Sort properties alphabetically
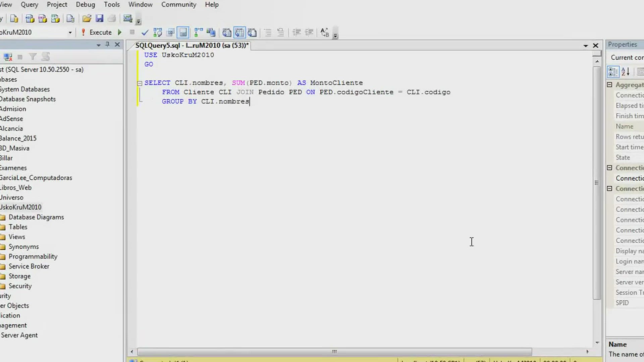This screenshot has height=362, width=644. tap(626, 72)
